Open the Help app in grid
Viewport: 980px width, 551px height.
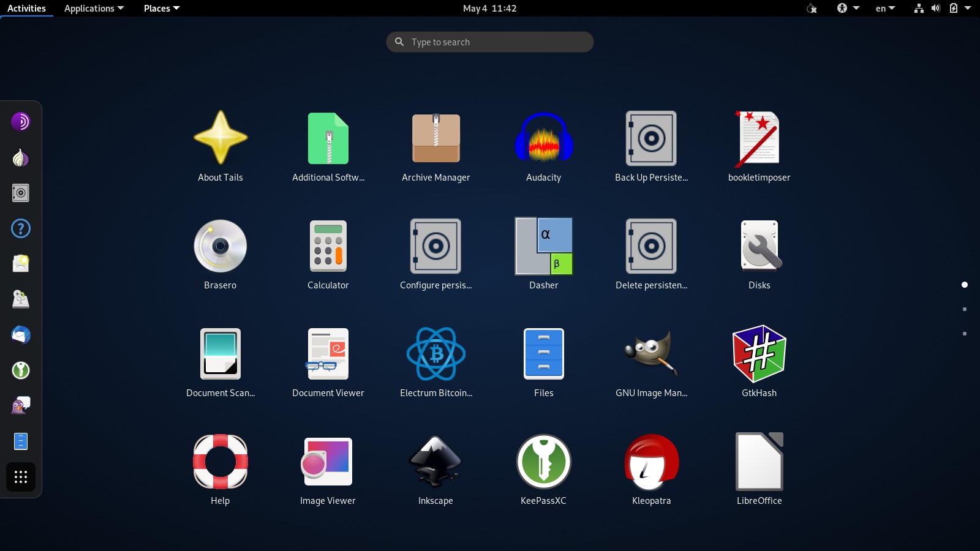[221, 470]
